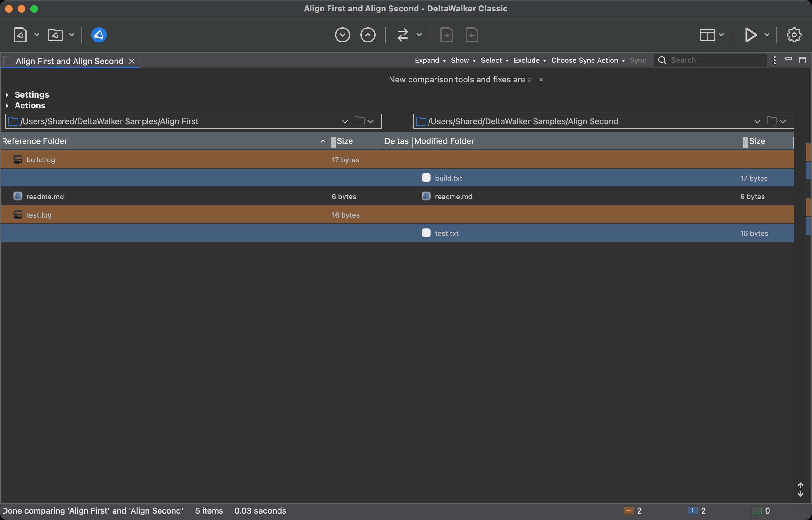Open Align First path history chevron
The height and width of the screenshot is (520, 812).
coord(344,121)
